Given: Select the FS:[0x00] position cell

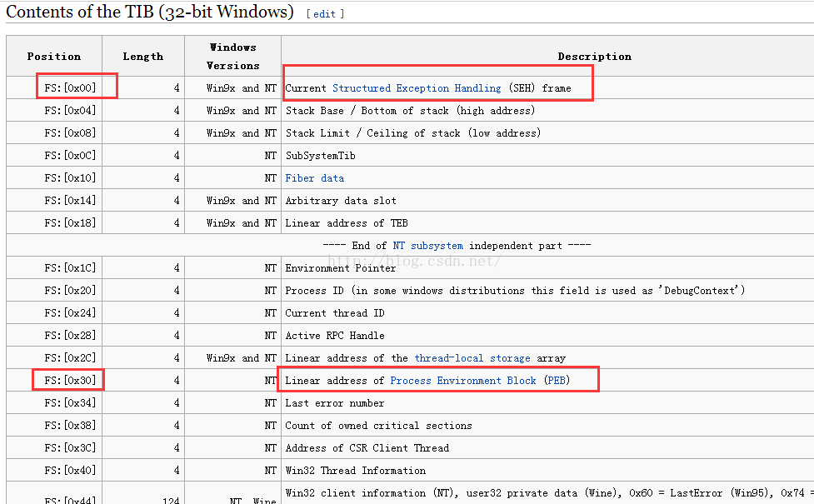Looking at the screenshot, I should click(x=70, y=88).
